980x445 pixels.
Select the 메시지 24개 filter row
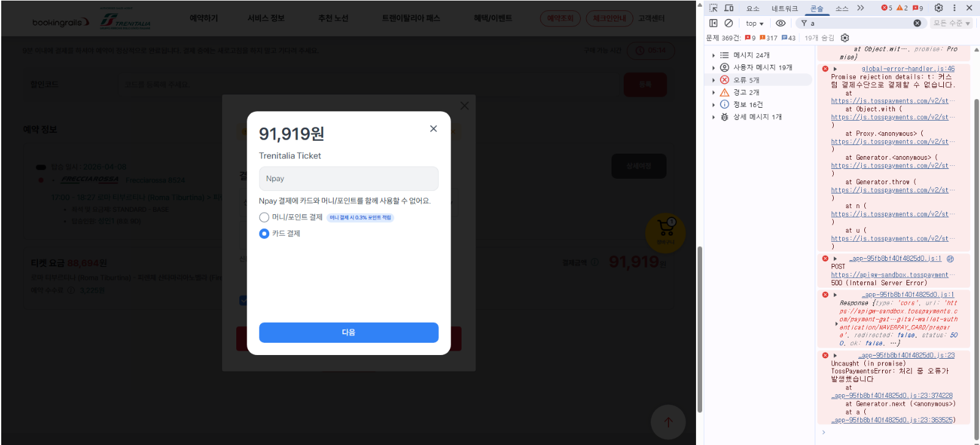759,55
